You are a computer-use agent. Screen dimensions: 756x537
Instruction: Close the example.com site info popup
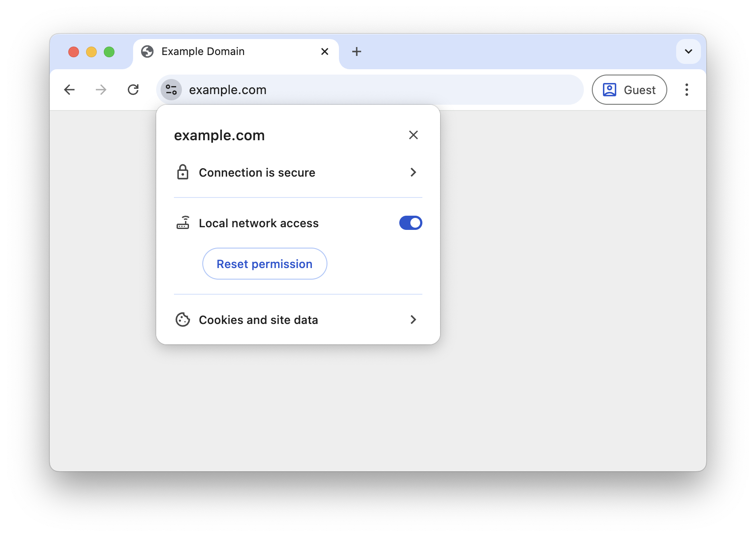[413, 135]
